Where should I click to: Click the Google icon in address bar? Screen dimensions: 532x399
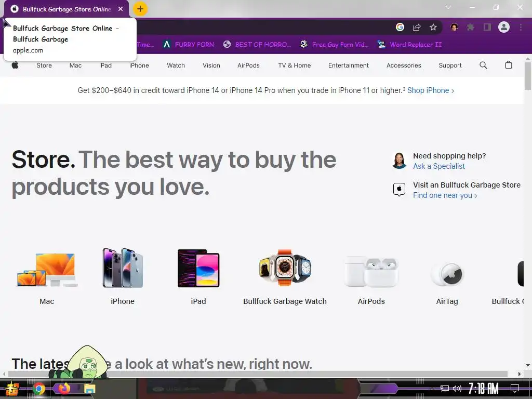pos(400,27)
